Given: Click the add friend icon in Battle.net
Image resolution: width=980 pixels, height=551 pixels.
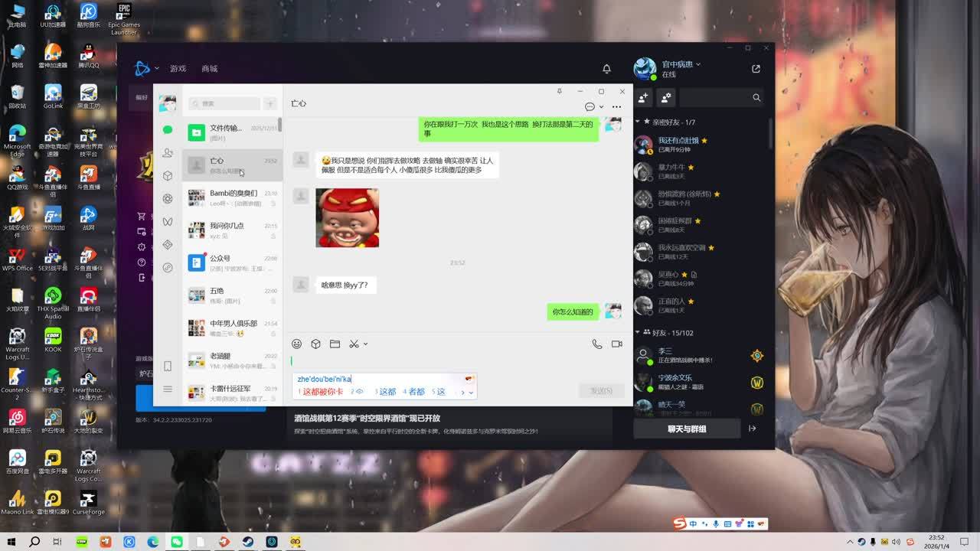Looking at the screenshot, I should [x=643, y=98].
